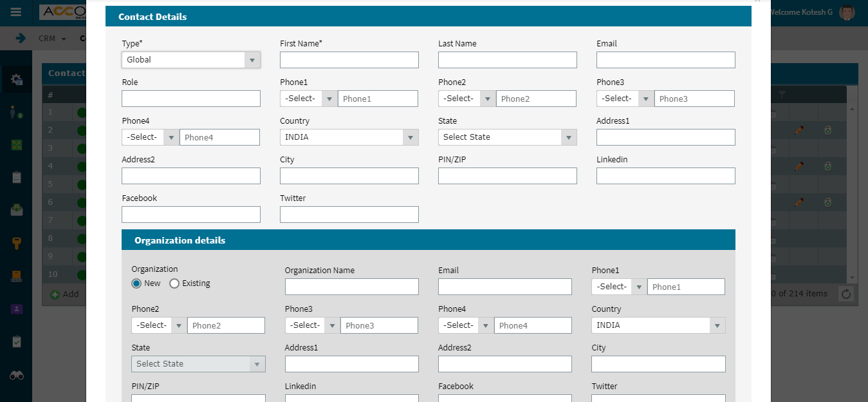Click the contact PIN/ZIP input field
Image resolution: width=868 pixels, height=402 pixels.
508,176
